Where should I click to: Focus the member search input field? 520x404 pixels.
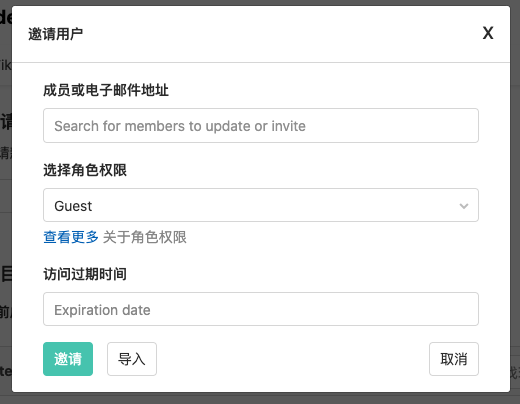(261, 126)
